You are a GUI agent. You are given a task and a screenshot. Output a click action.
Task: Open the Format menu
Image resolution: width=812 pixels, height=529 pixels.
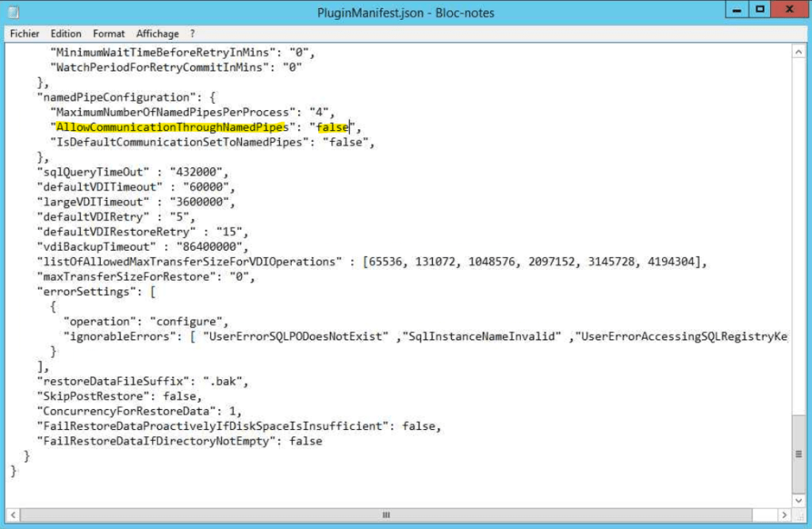[x=109, y=34]
